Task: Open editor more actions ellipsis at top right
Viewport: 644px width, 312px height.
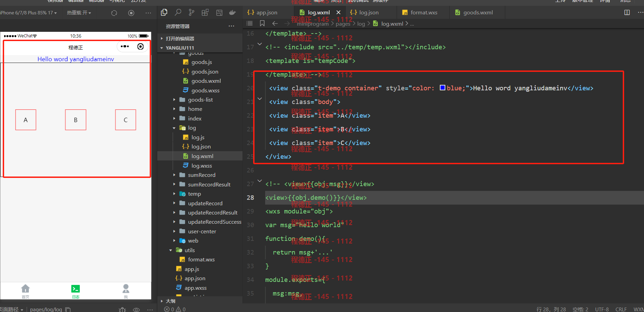Action: [x=641, y=13]
